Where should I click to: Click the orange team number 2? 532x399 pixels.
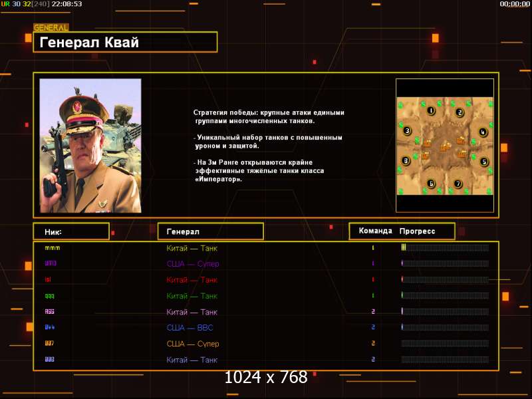click(x=373, y=343)
